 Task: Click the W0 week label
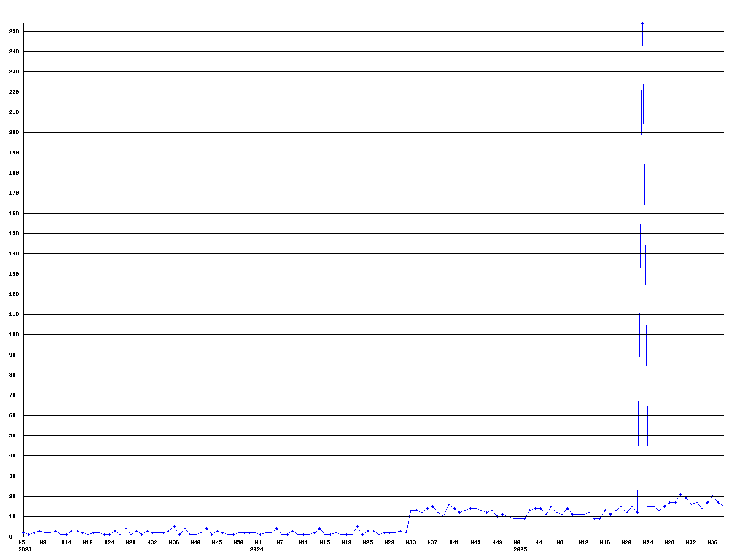(517, 542)
